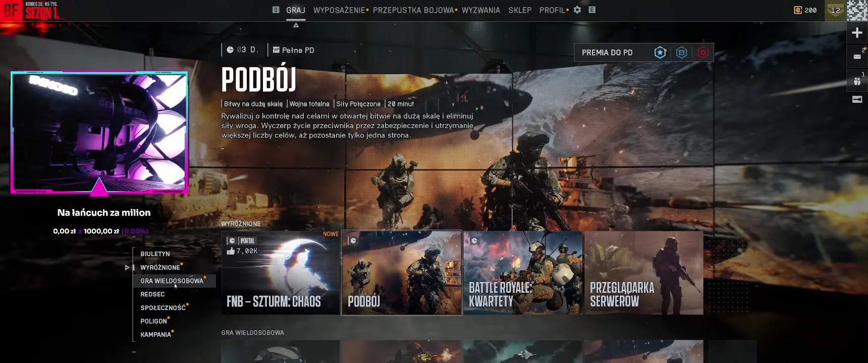Click the clock icon on Podbój card
868x363 pixels.
[x=353, y=241]
